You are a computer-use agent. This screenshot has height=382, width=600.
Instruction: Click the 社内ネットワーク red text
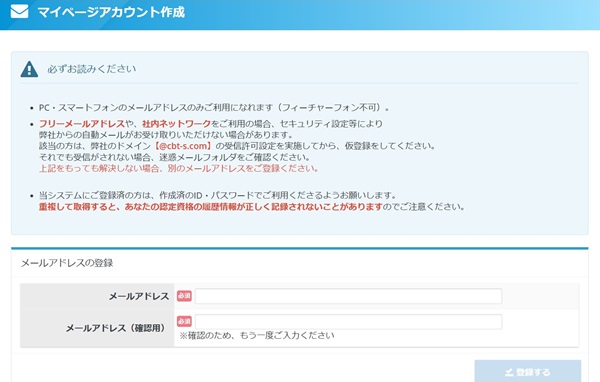176,124
